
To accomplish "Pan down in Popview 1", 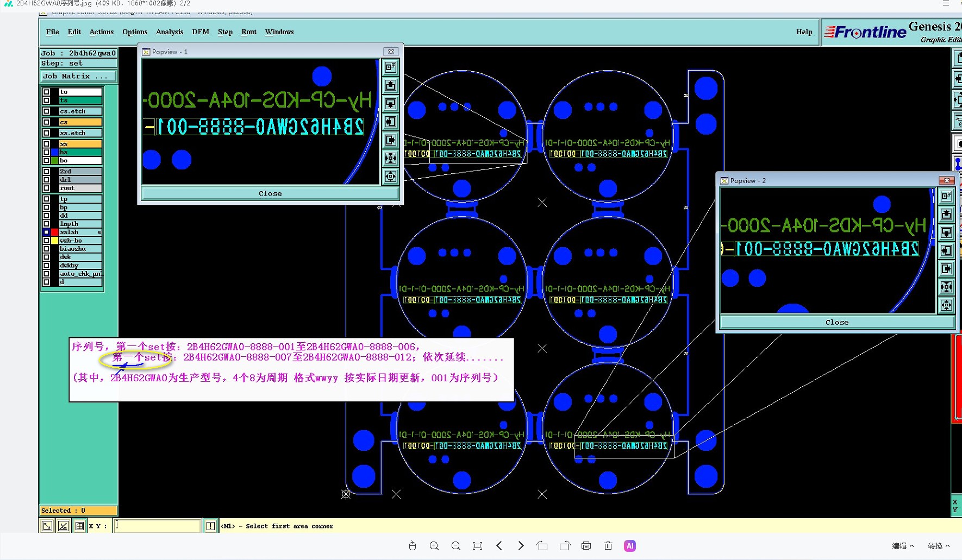I will pos(390,104).
